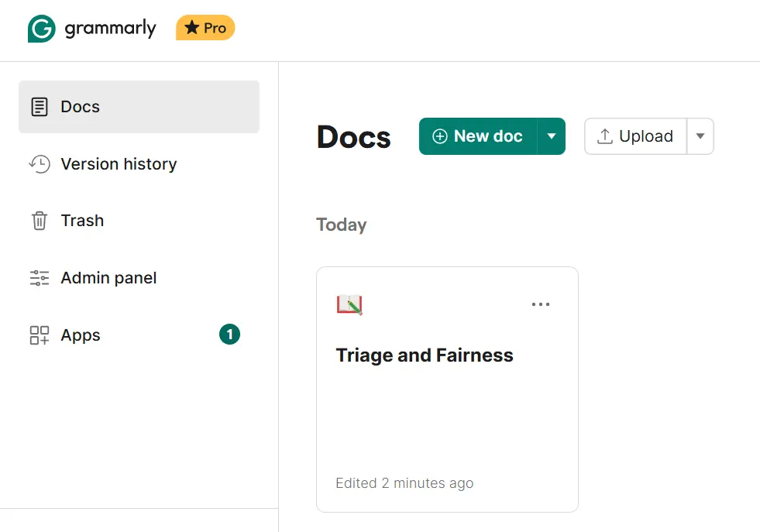Create a New doc
The width and height of the screenshot is (760, 532).
[478, 136]
